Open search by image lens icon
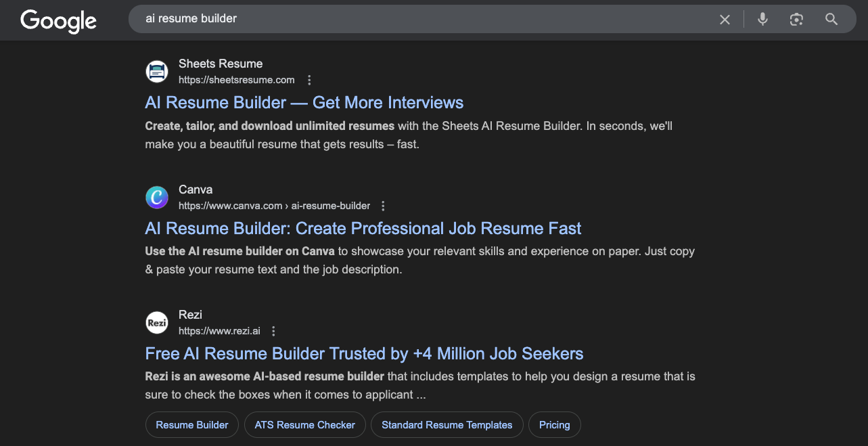 click(796, 20)
